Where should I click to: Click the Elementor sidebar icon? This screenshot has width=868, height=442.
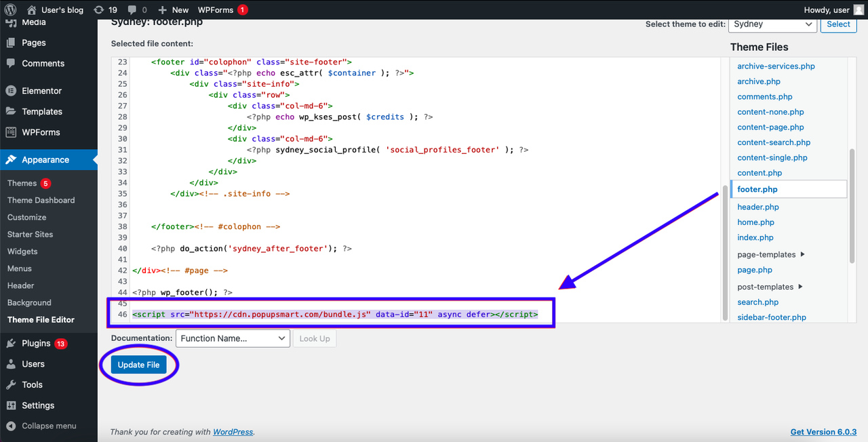coord(11,91)
